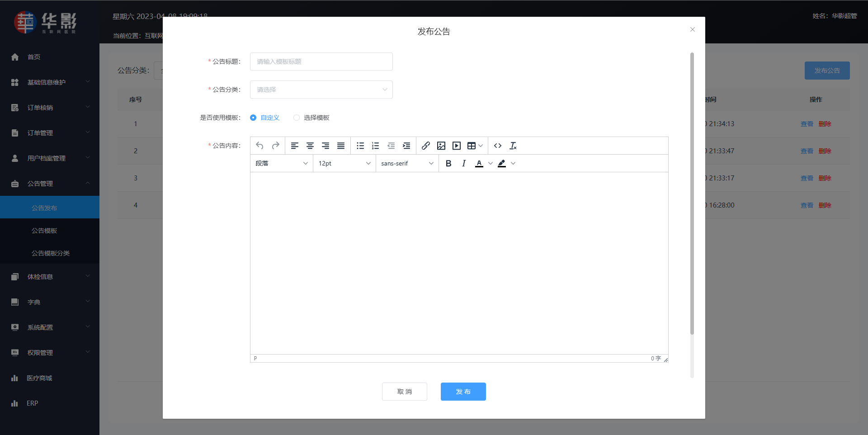Click inside the announcement content editor area
The image size is (868, 435).
459,263
